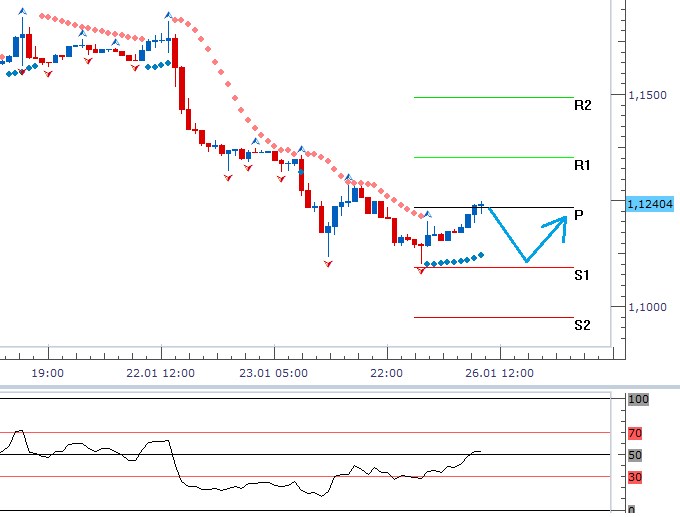Viewport: 680px width, 517px height.
Task: Select the 26.01 12:00 time label
Action: pyautogui.click(x=500, y=373)
